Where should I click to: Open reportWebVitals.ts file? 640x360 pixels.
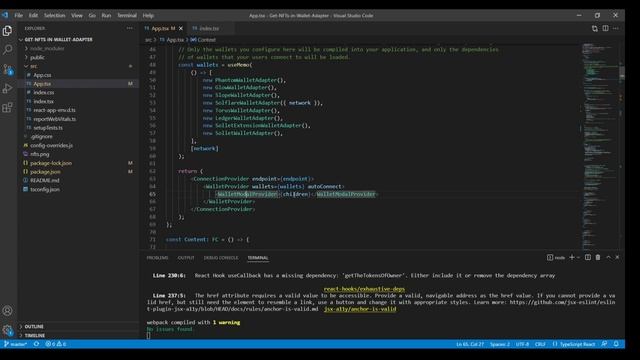click(x=55, y=119)
